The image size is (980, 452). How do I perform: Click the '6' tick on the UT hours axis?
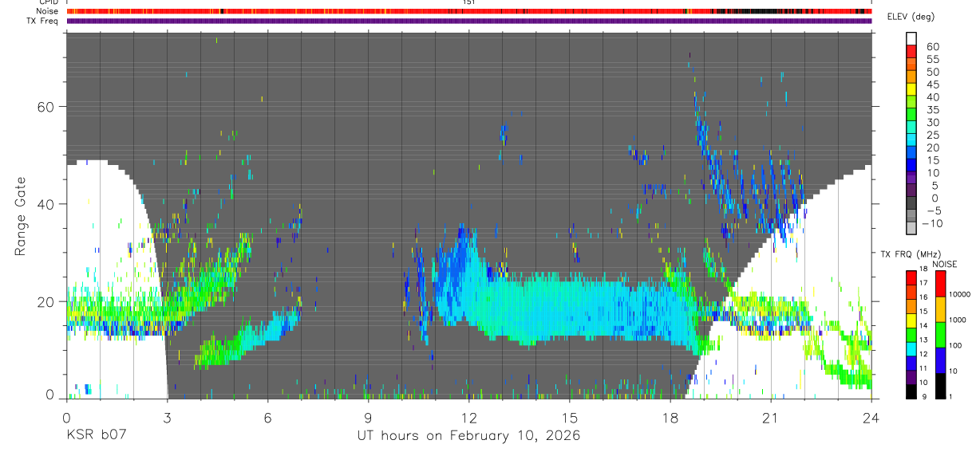[x=267, y=417]
